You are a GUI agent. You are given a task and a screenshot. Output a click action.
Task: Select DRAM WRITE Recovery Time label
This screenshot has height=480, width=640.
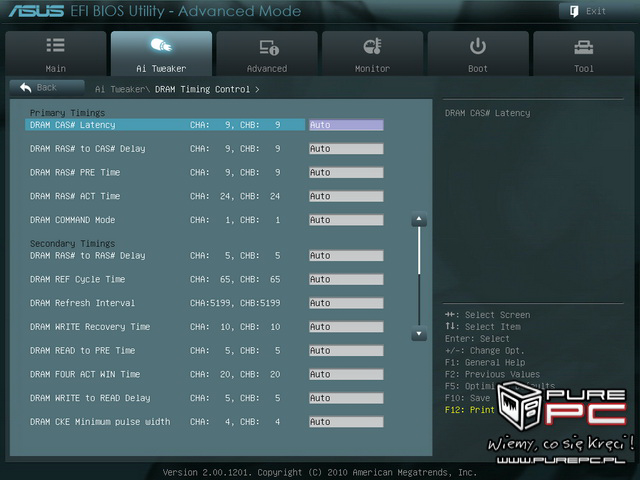(x=90, y=327)
